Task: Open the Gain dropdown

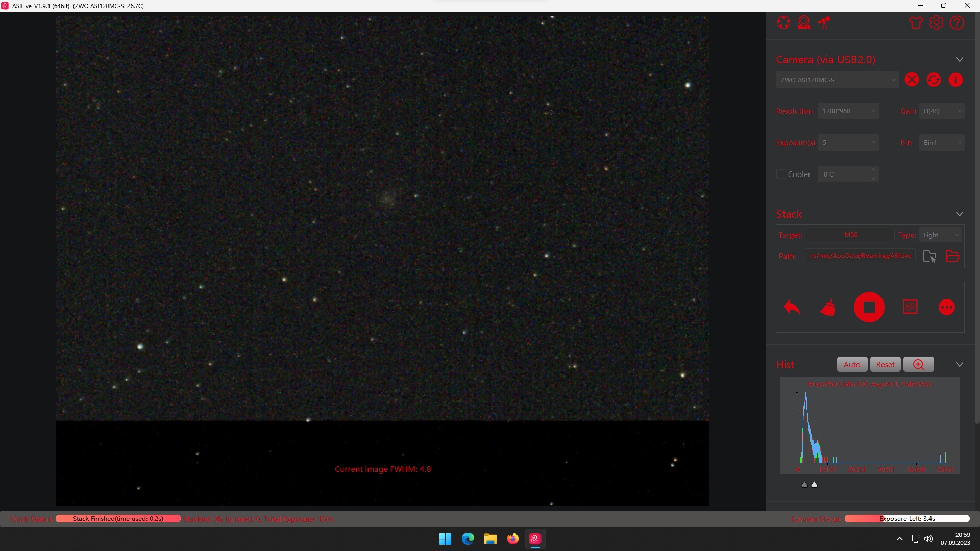Action: pos(942,111)
